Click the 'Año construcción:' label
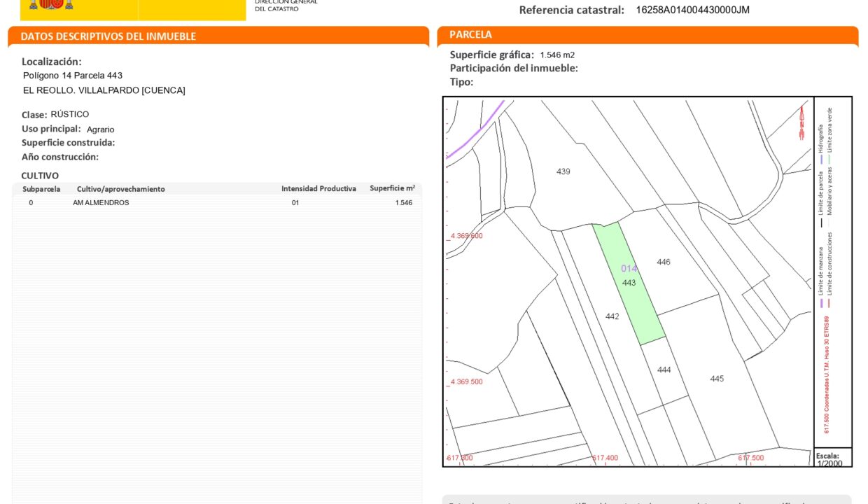The width and height of the screenshot is (868, 504). pyautogui.click(x=60, y=157)
